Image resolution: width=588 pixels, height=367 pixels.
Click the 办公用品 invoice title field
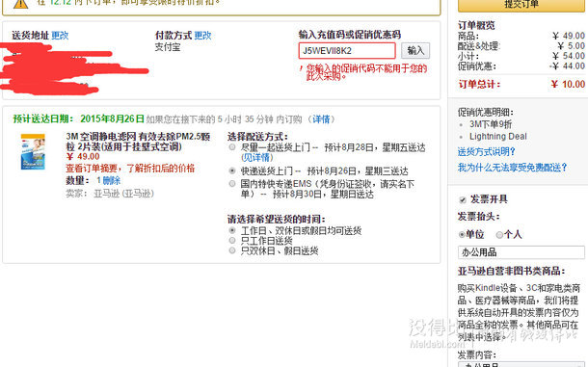pos(521,252)
